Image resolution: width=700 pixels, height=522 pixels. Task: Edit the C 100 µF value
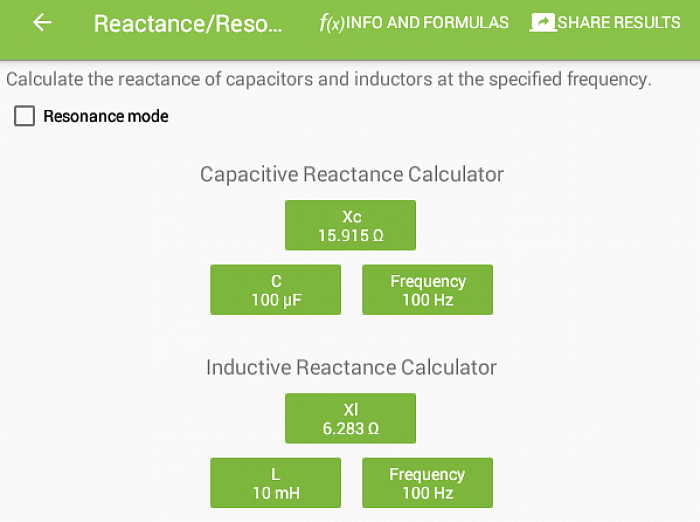pyautogui.click(x=275, y=290)
